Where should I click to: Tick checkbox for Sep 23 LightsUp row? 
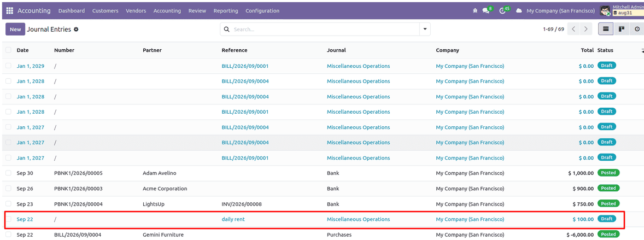[8, 204]
